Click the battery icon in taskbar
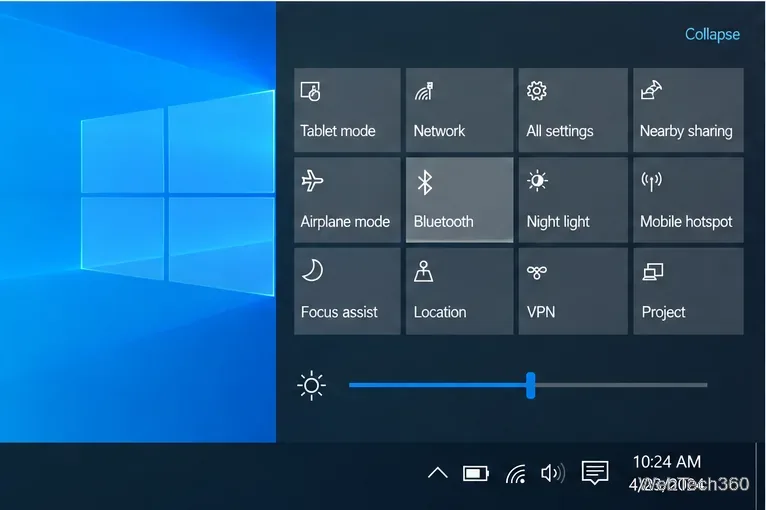 [x=475, y=473]
